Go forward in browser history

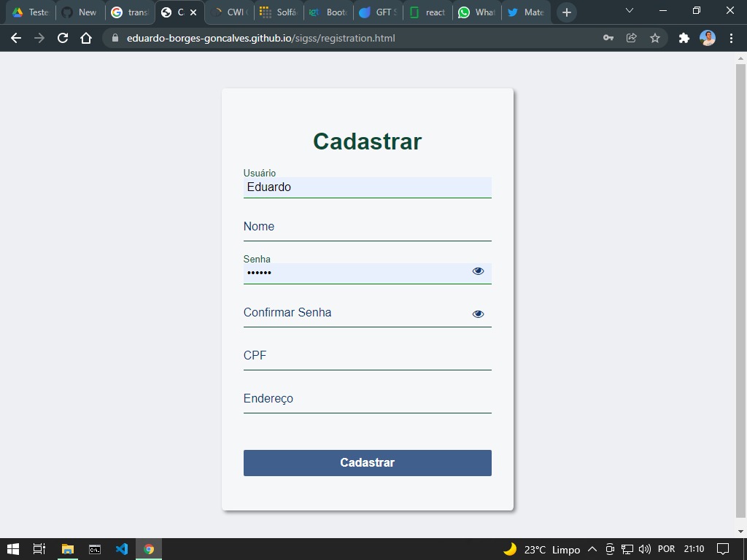pyautogui.click(x=39, y=38)
